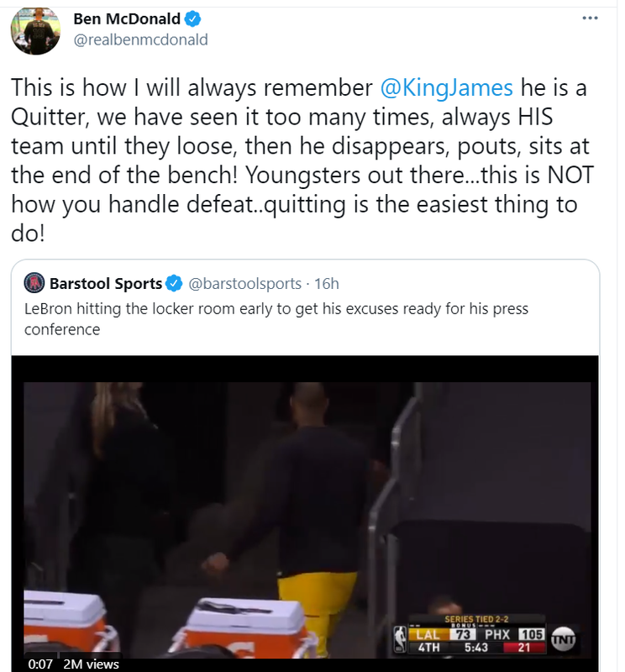Open the @barstoolsports handle
The image size is (625, 672).
(x=244, y=283)
